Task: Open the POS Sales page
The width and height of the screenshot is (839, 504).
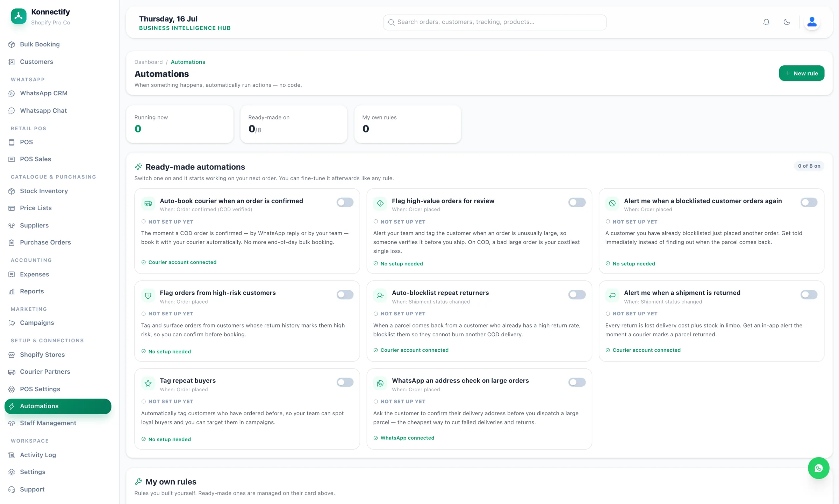Action: [58, 159]
